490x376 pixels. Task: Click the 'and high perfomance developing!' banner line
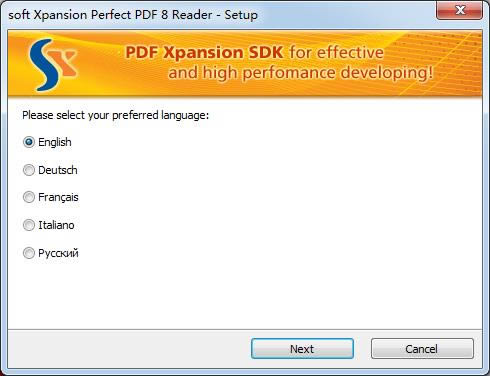click(301, 73)
